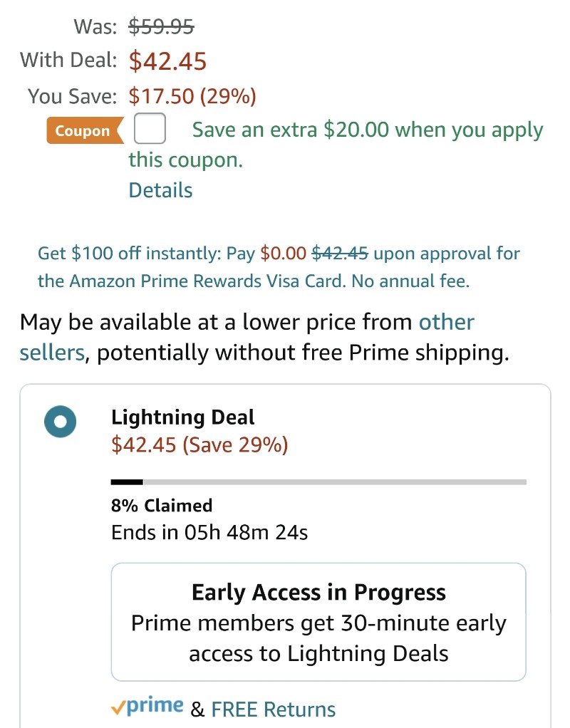Open the FREE Returns link

click(x=273, y=709)
